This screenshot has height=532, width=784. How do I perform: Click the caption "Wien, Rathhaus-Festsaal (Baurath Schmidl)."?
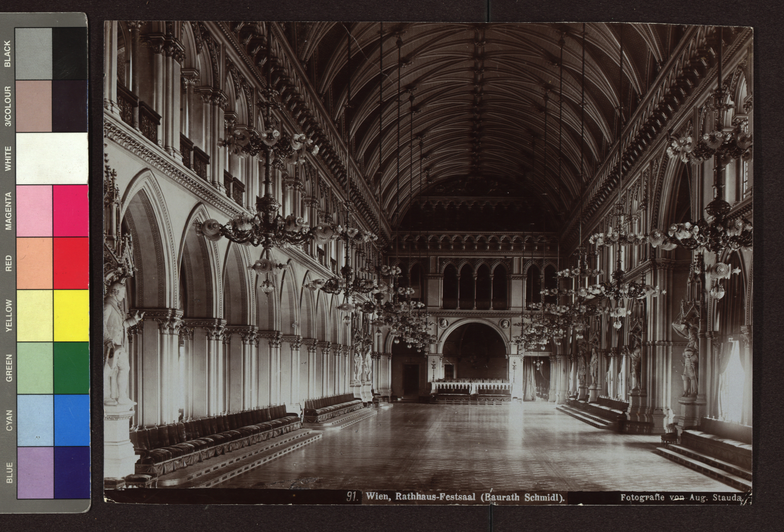click(465, 497)
